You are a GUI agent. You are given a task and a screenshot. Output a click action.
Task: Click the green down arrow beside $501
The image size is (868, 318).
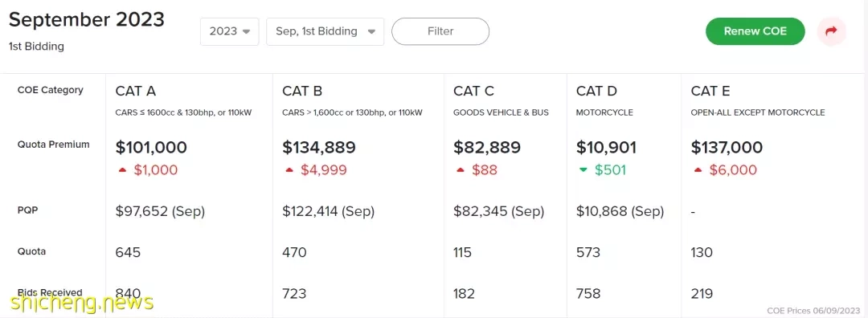click(583, 169)
